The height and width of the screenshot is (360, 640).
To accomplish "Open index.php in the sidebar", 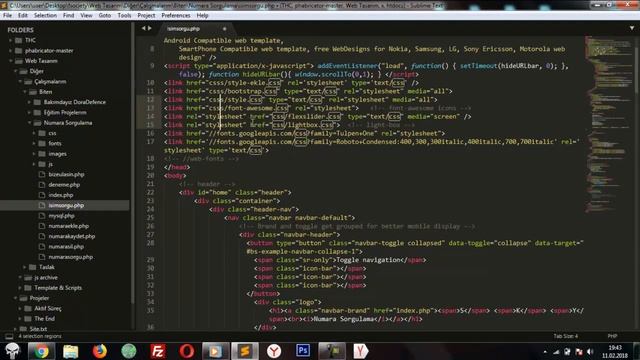I will click(x=61, y=195).
